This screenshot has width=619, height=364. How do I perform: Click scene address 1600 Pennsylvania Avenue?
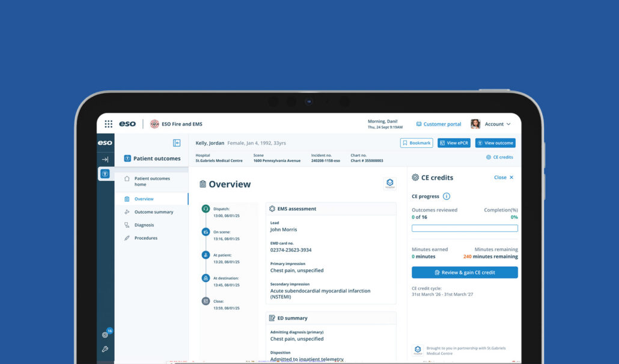click(x=276, y=160)
